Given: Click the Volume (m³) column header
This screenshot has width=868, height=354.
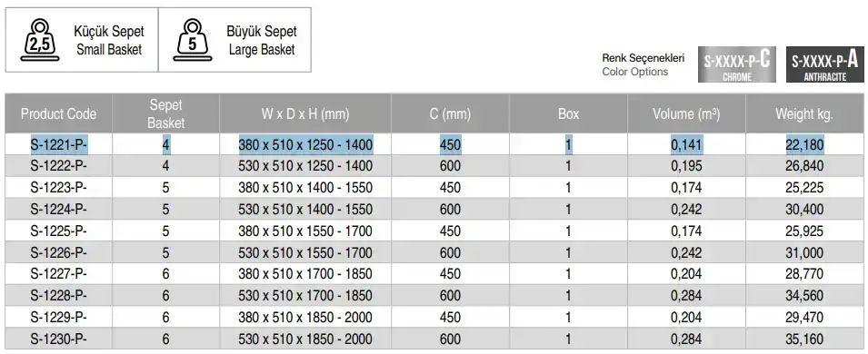Looking at the screenshot, I should 686,114.
